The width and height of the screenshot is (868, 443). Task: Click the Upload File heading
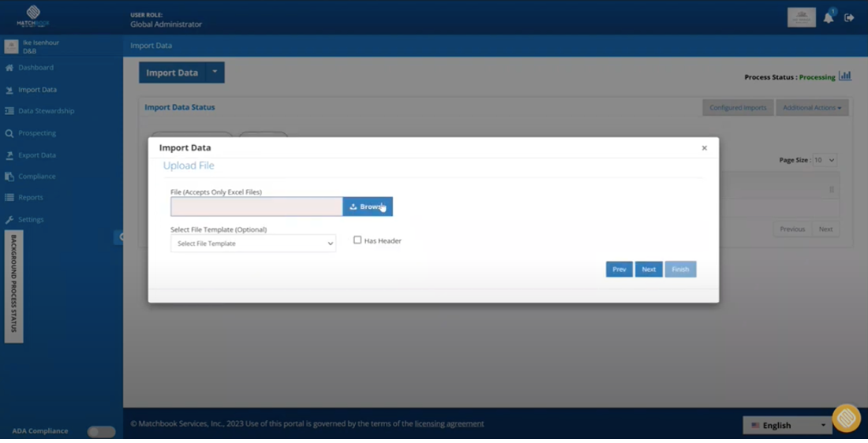[x=189, y=166]
